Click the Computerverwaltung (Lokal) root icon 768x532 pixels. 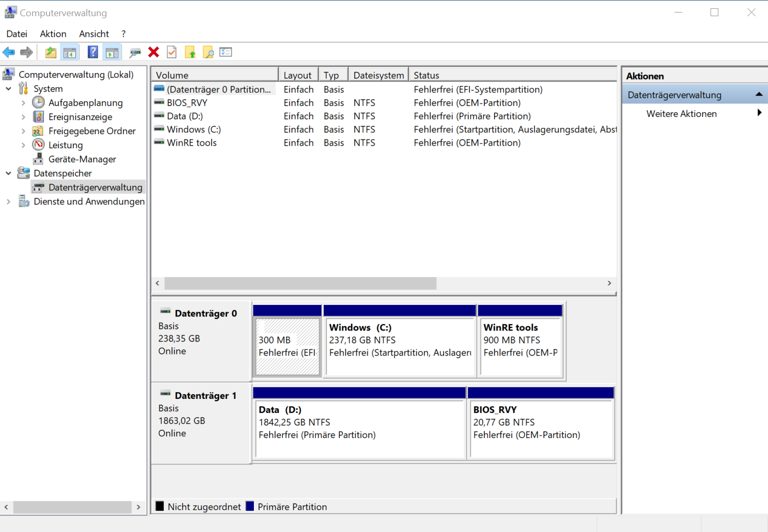click(x=8, y=74)
